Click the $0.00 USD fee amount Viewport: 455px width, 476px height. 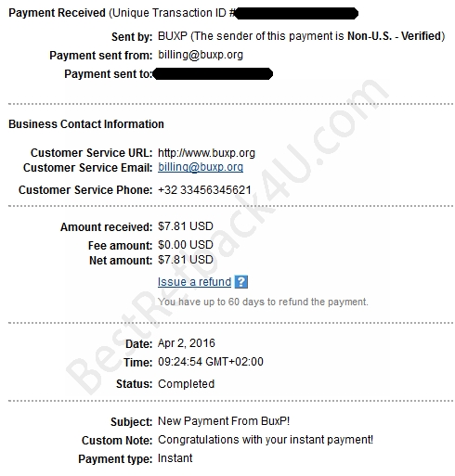coord(186,245)
